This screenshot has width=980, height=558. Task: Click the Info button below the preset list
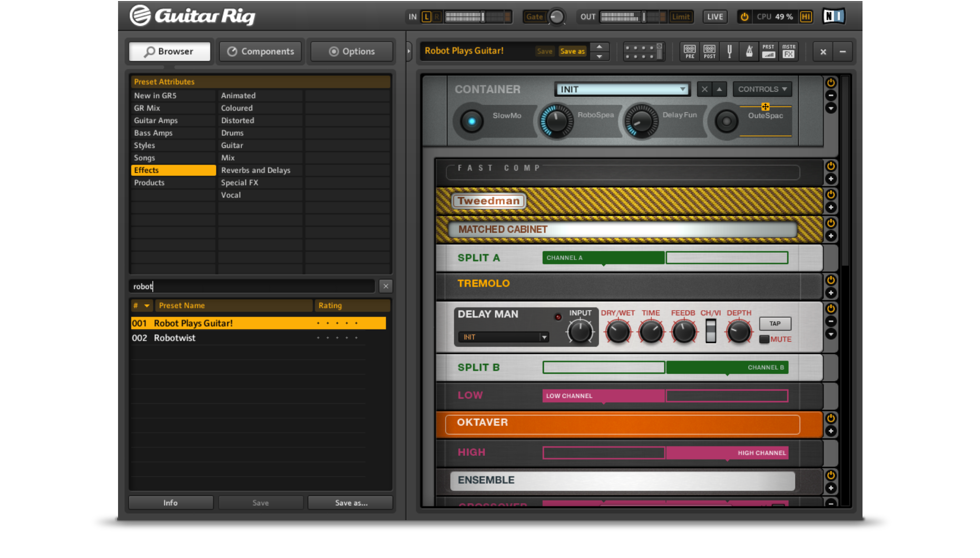click(170, 502)
